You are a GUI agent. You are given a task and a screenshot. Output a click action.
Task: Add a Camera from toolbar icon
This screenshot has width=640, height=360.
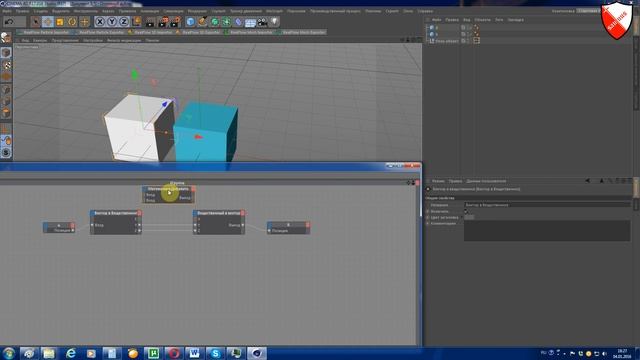(262, 22)
